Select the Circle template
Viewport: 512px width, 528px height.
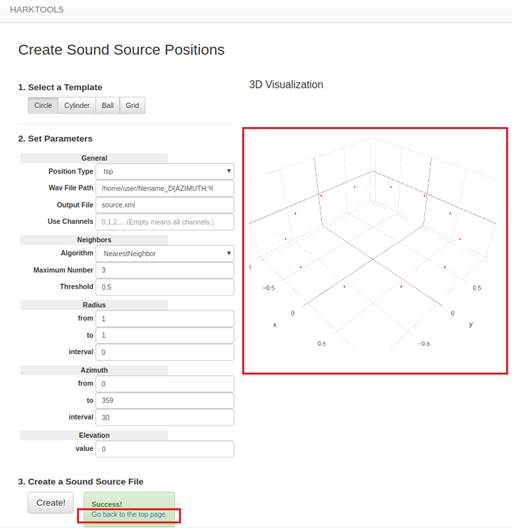43,105
